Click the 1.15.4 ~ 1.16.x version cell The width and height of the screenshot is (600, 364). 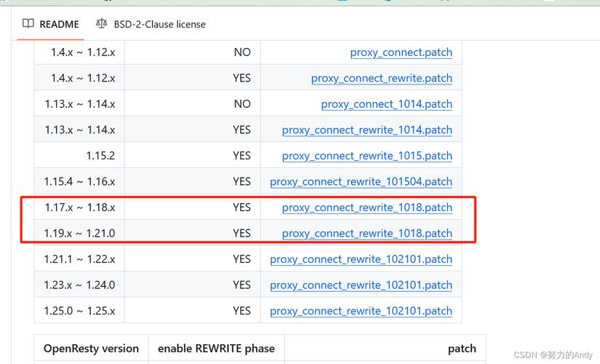pyautogui.click(x=79, y=181)
